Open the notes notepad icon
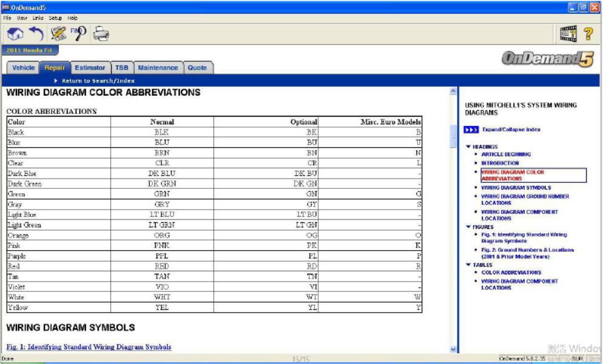The height and width of the screenshot is (364, 603). (58, 34)
